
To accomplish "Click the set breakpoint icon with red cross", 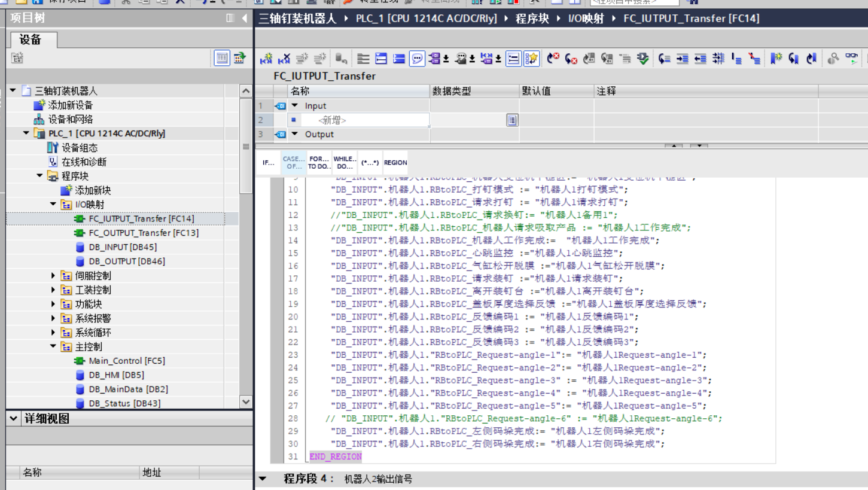I will click(x=553, y=59).
